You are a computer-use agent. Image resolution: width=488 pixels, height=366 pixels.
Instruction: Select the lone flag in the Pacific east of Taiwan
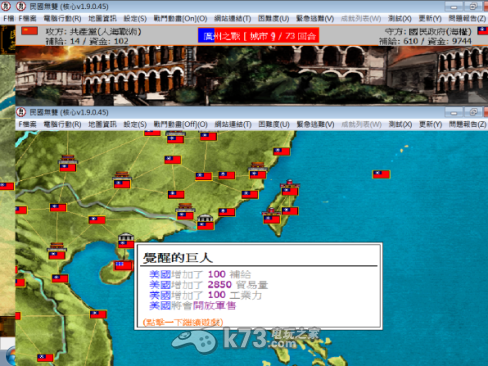click(x=381, y=174)
